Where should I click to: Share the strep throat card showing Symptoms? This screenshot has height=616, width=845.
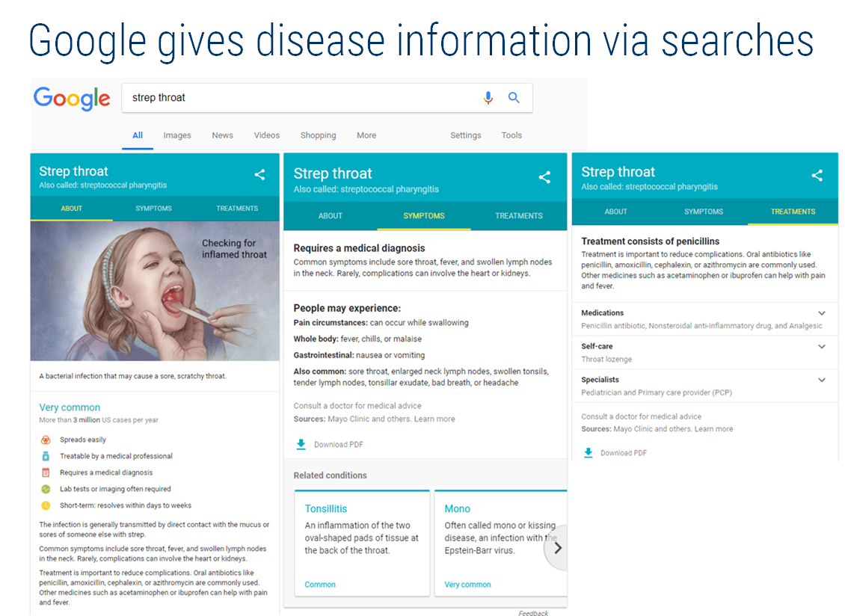point(544,177)
